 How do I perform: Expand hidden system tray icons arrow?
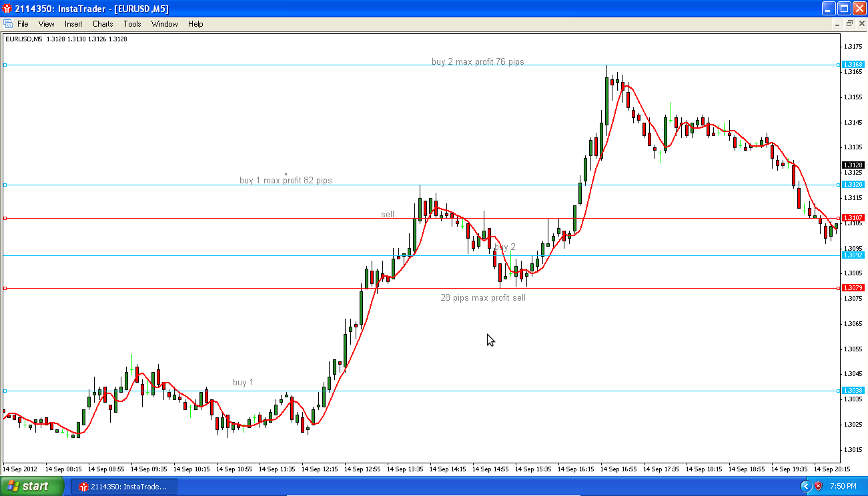click(805, 486)
